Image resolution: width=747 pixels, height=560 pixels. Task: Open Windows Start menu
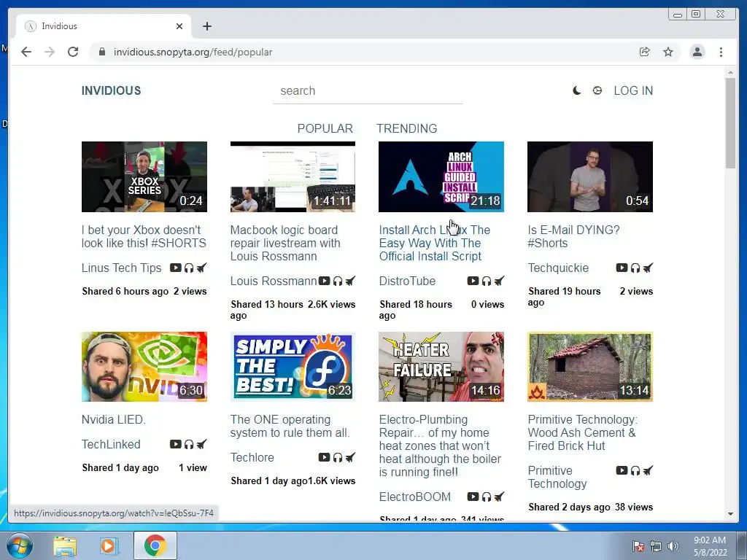pyautogui.click(x=20, y=545)
